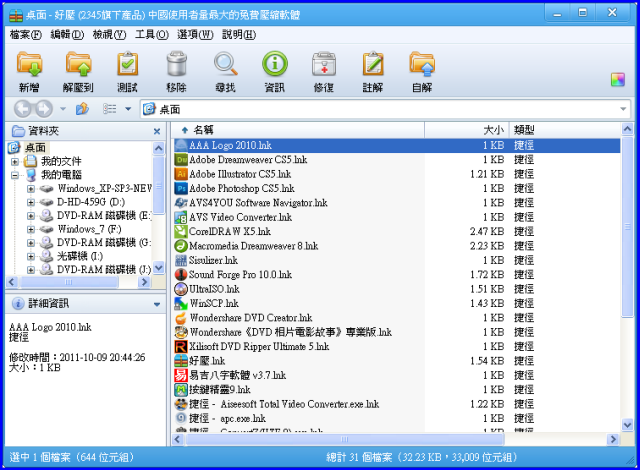
Task: Open the 註解 (Comment) tool
Action: (x=372, y=70)
